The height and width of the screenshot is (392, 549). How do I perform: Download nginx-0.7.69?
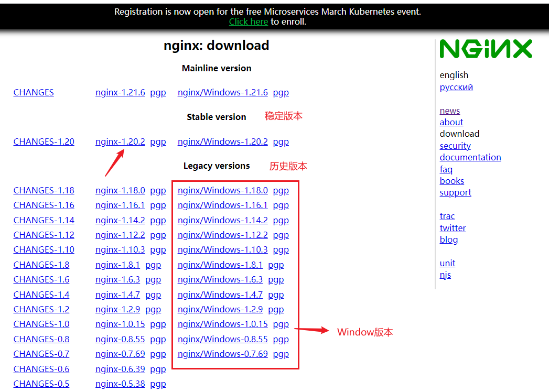[x=120, y=354]
